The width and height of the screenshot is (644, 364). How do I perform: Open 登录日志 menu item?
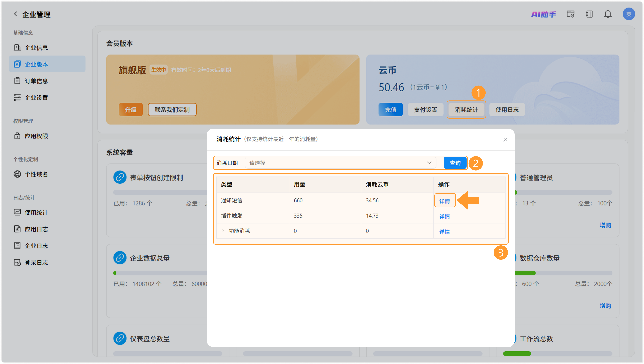point(47,262)
